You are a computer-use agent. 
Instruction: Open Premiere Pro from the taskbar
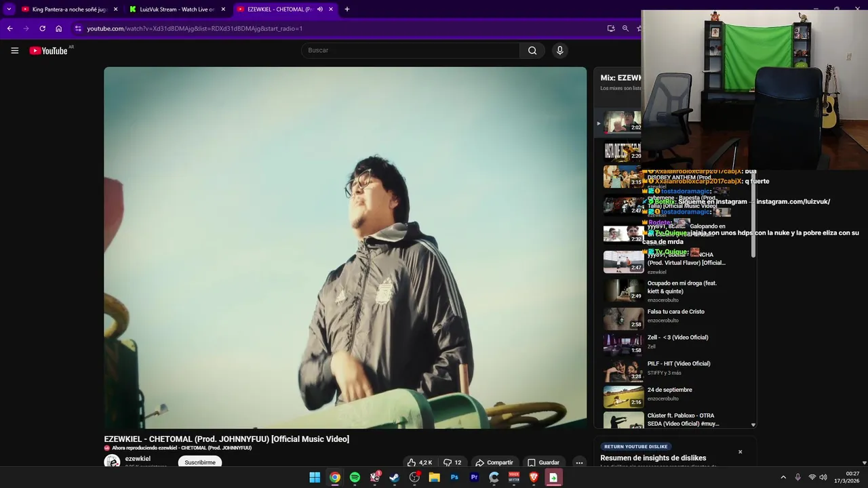(474, 477)
